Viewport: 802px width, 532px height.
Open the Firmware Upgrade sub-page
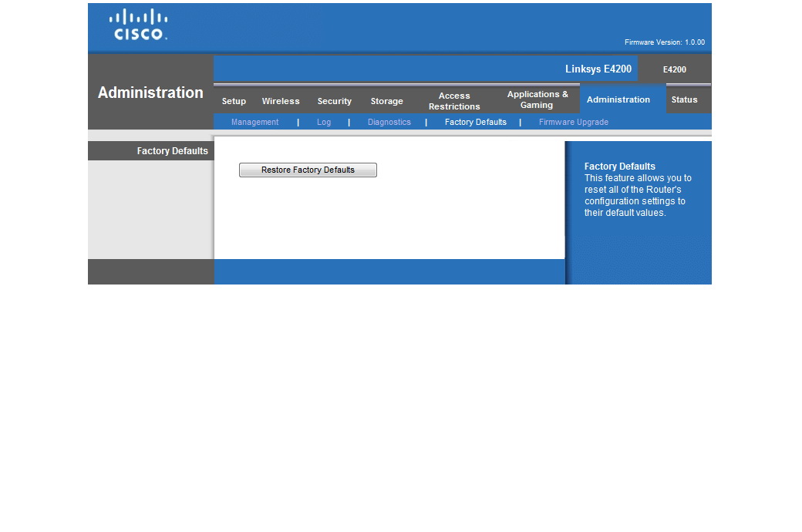pyautogui.click(x=573, y=122)
